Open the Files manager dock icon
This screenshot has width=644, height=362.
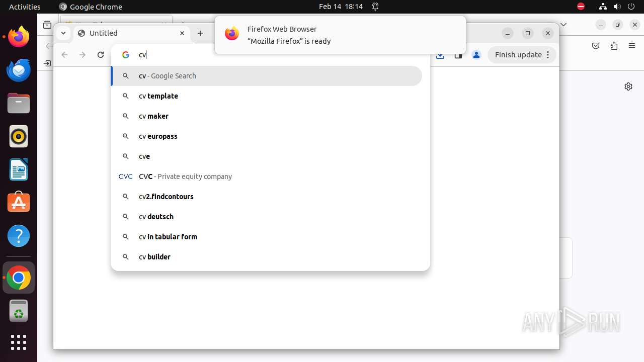19,104
